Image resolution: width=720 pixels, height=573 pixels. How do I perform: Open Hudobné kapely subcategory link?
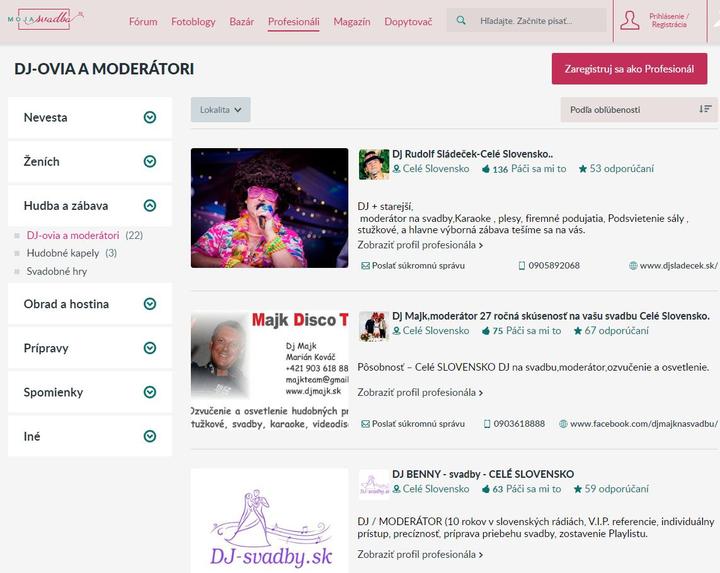coord(63,253)
